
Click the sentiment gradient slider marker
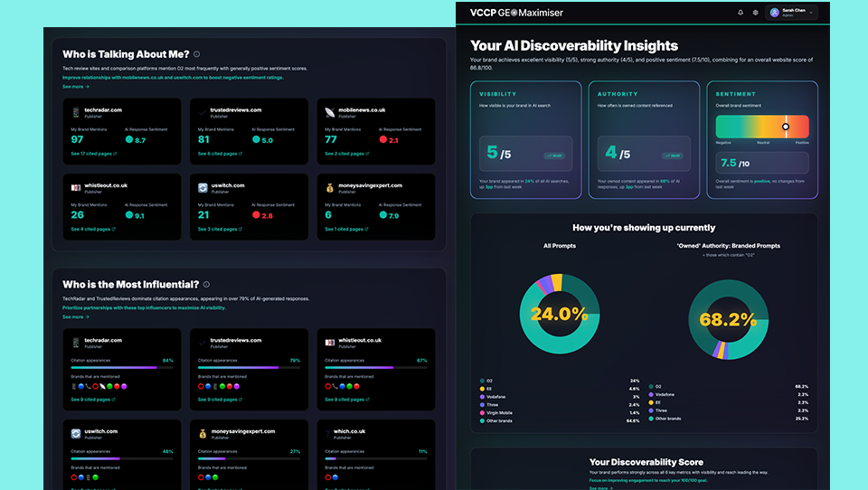786,127
